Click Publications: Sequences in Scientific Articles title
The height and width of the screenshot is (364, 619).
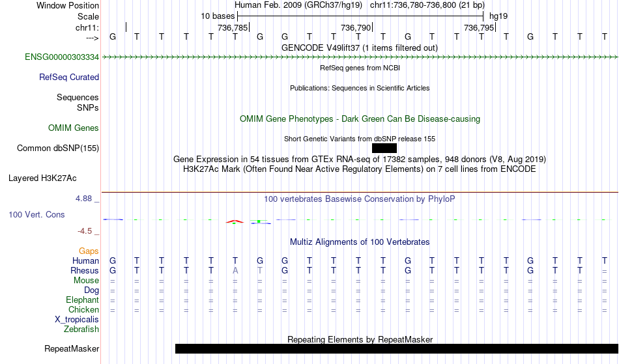(x=360, y=88)
